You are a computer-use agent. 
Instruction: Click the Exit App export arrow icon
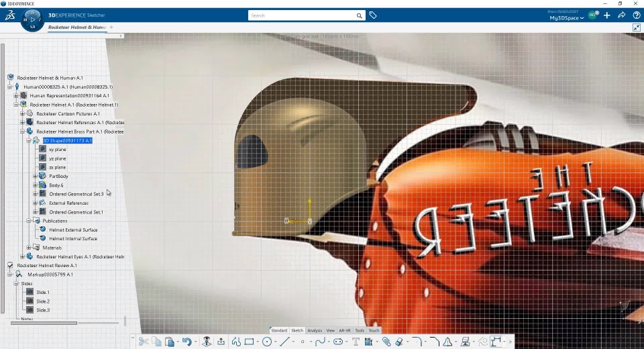221,342
